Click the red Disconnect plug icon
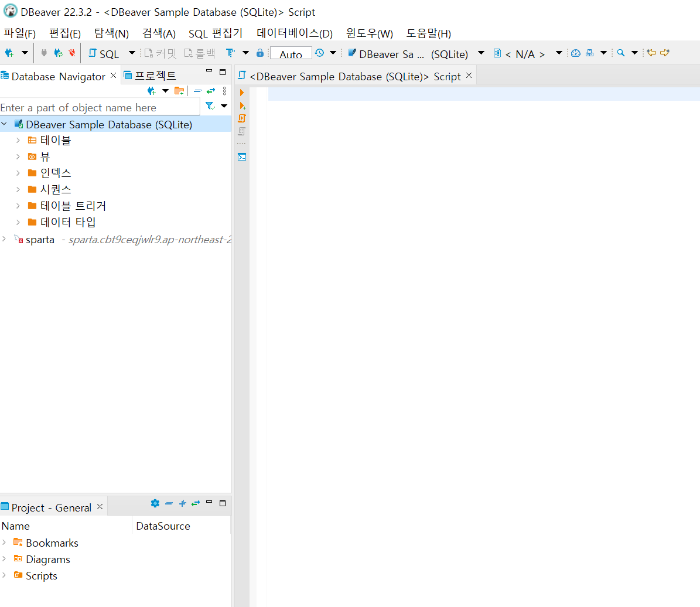Screen dimensions: 700x607 [x=72, y=53]
